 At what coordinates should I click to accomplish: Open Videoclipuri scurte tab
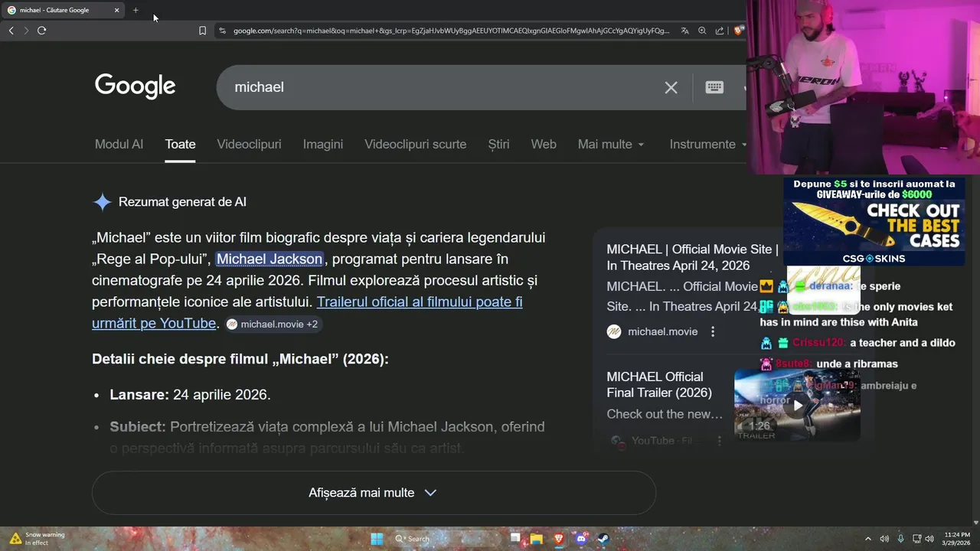(415, 144)
